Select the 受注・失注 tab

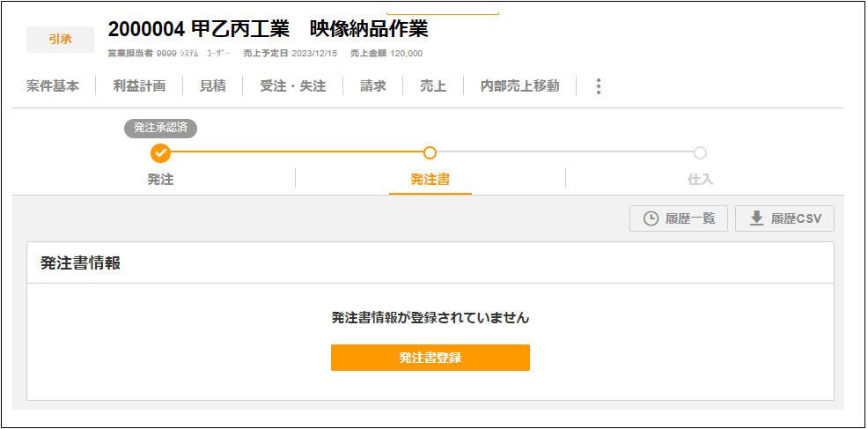coord(293,86)
